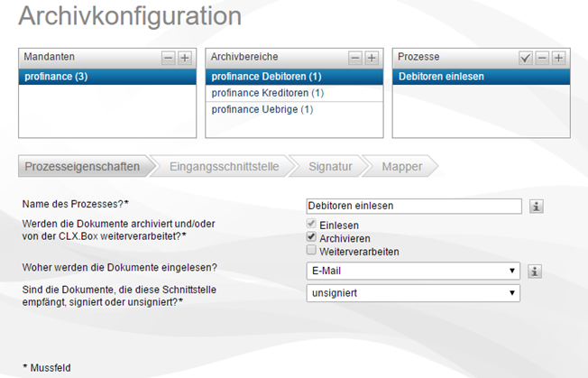Open the E-Mail source dropdown
Viewport: 588px width, 378px height.
[413, 270]
